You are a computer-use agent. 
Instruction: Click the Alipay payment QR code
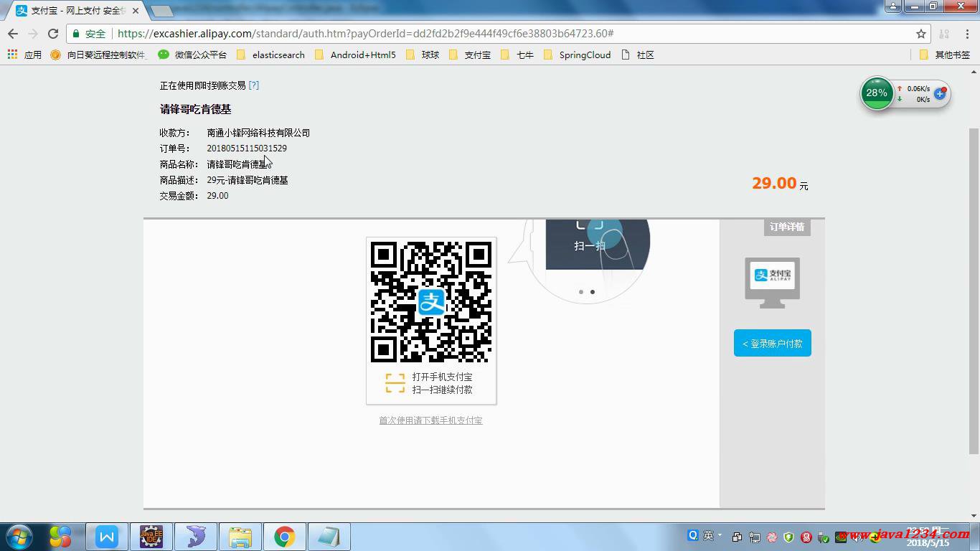coord(431,302)
